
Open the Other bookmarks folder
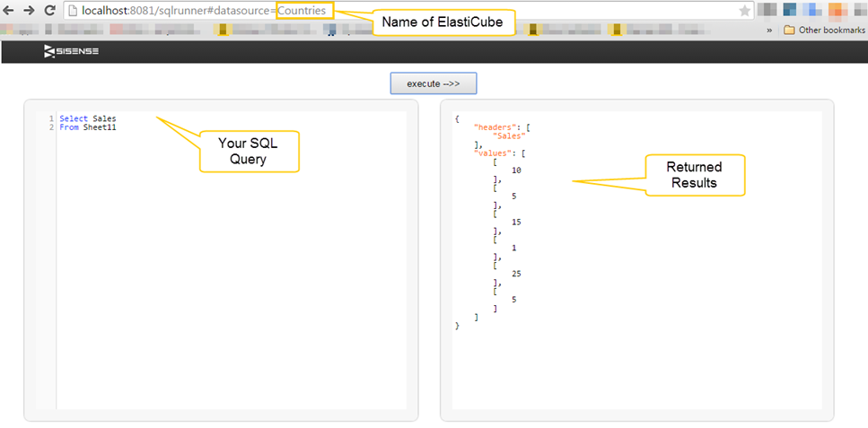(x=826, y=30)
